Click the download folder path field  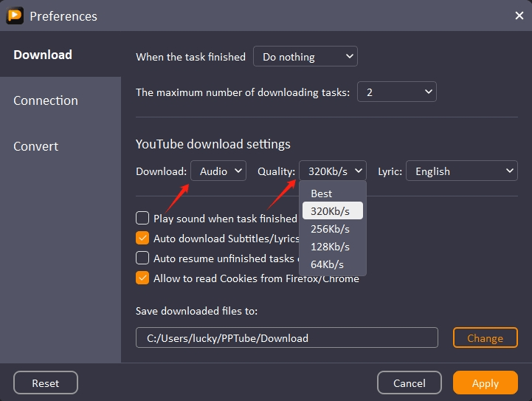(286, 338)
